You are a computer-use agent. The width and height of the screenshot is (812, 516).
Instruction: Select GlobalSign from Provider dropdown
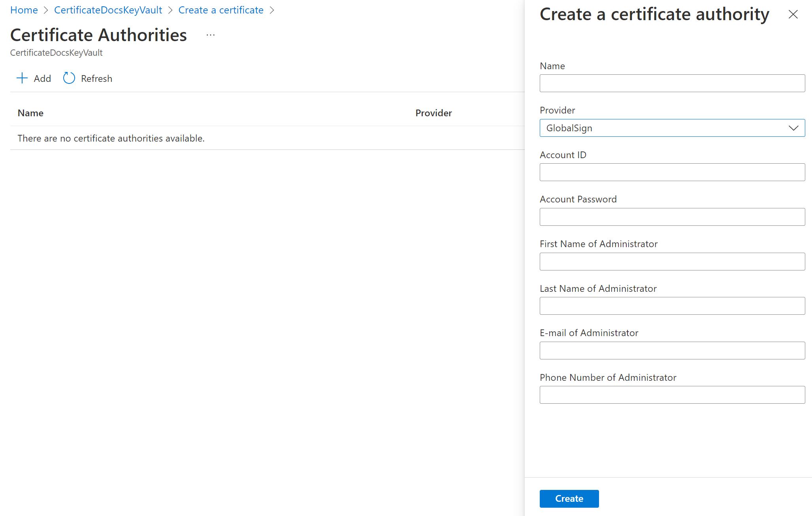coord(672,127)
